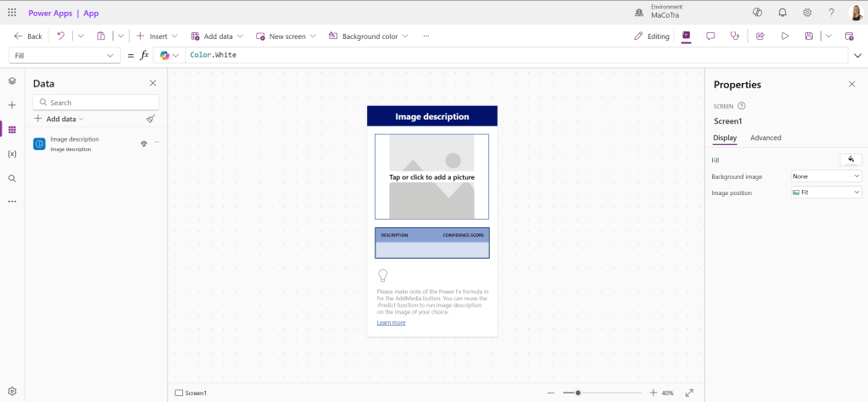Open the Image position Fit dropdown
868x402 pixels.
click(826, 193)
